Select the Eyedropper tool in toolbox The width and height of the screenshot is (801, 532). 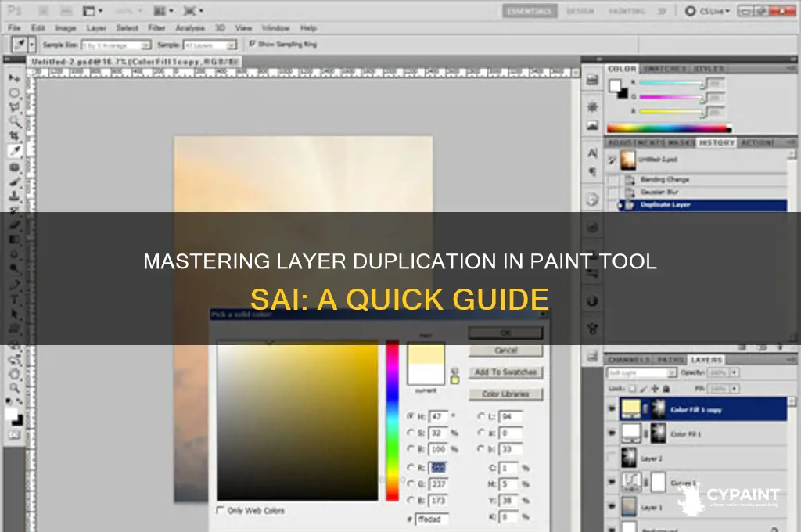click(x=14, y=151)
